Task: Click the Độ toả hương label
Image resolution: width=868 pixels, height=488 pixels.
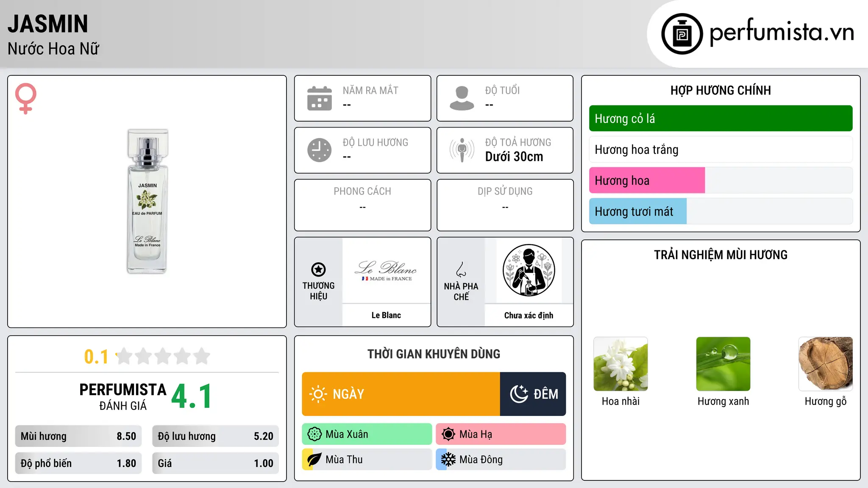Action: coord(518,142)
